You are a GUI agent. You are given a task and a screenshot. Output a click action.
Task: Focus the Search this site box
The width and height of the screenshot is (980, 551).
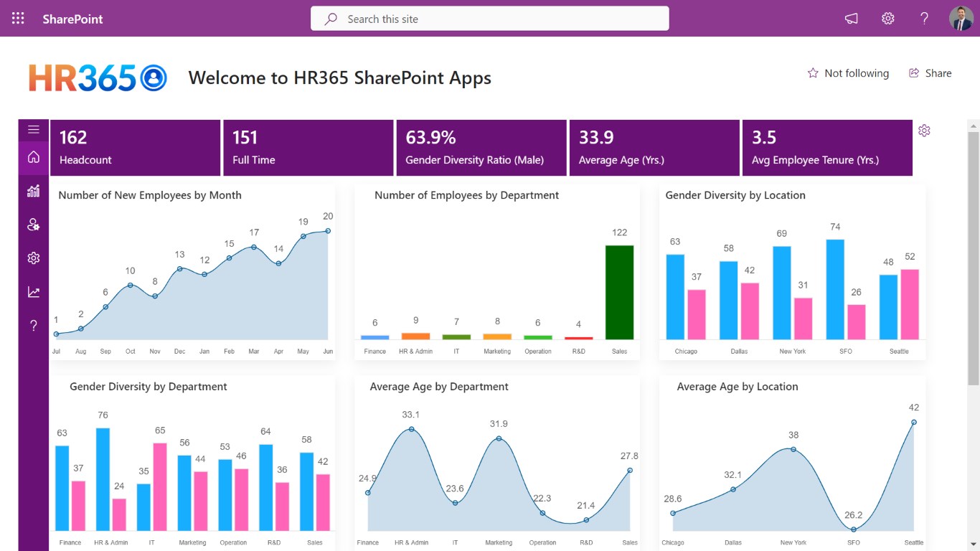[x=490, y=19]
